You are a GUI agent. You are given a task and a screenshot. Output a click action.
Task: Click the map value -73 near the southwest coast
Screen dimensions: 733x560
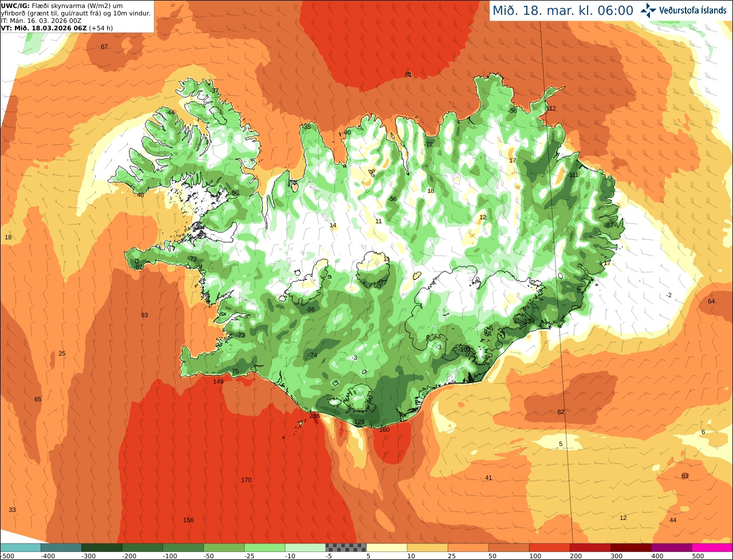click(x=241, y=335)
